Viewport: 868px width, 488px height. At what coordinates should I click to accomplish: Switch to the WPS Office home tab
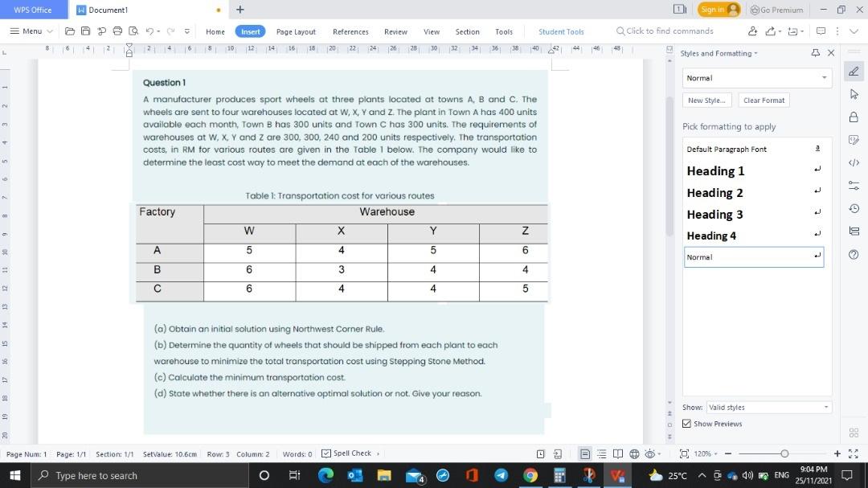coord(33,10)
